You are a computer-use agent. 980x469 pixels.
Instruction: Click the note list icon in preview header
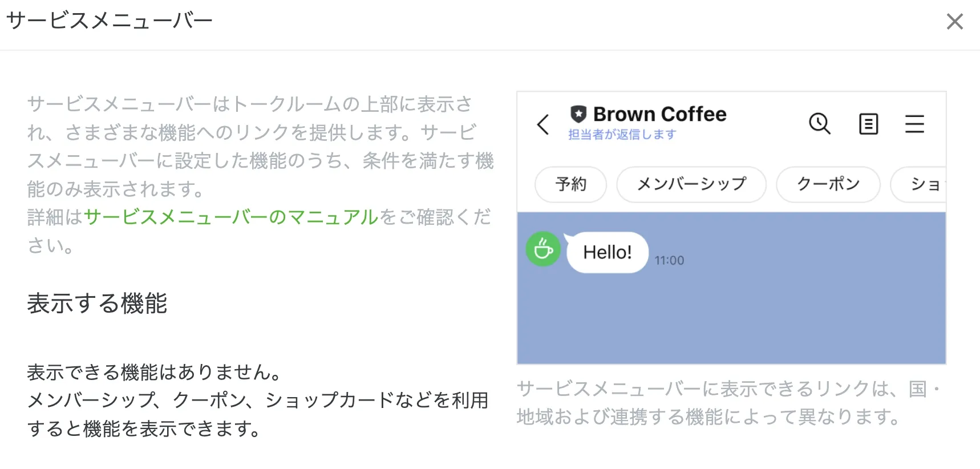[868, 124]
